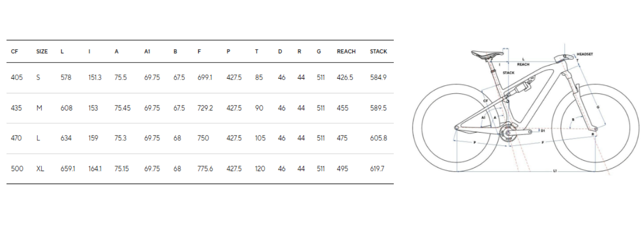Select the rear wheel hub of the bike

456,127
